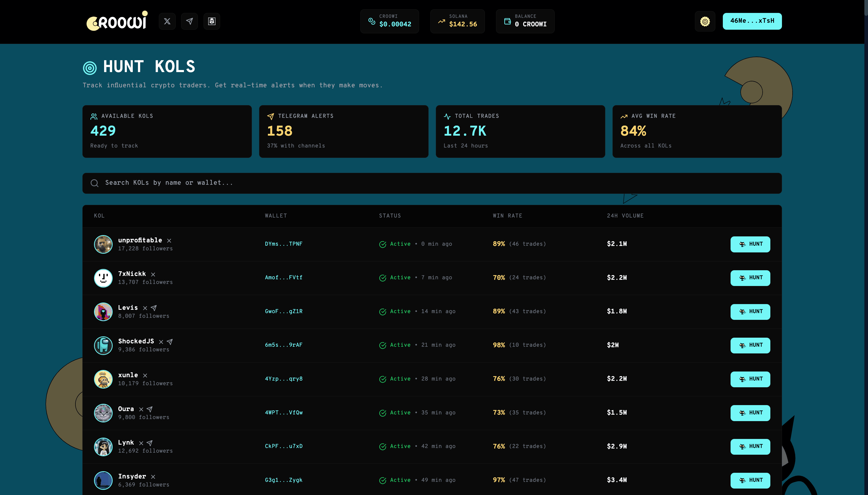Open wallet address DYms...TPNF
The height and width of the screenshot is (495, 868).
pos(283,244)
